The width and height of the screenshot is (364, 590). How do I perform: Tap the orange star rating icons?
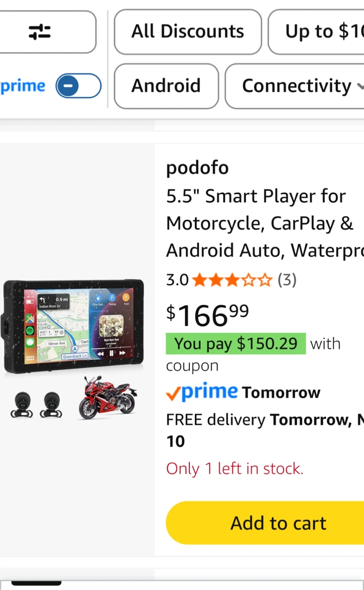[x=232, y=280]
